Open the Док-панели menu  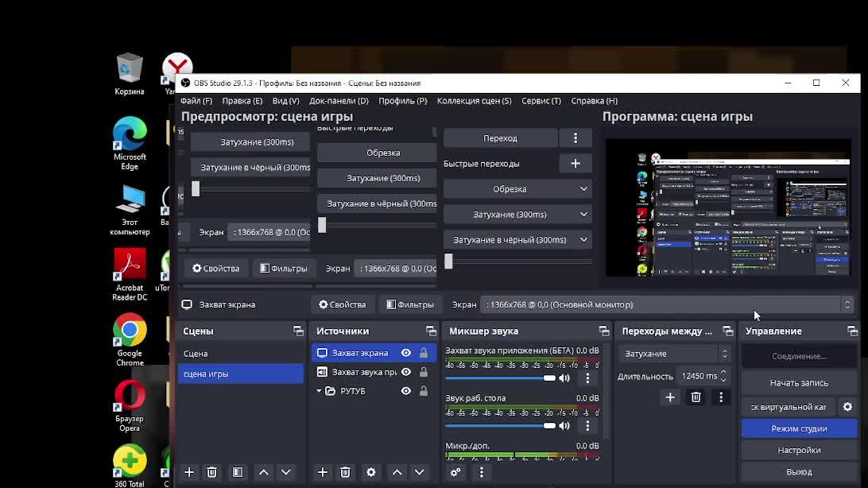(x=339, y=101)
